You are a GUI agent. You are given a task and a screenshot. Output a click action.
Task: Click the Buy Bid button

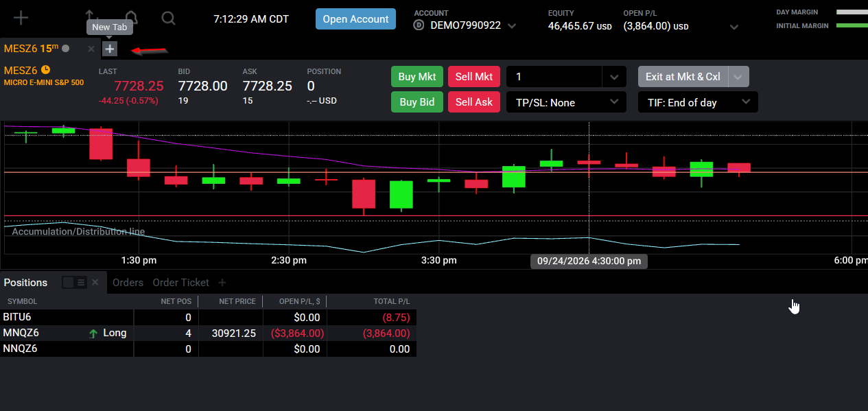pyautogui.click(x=417, y=102)
